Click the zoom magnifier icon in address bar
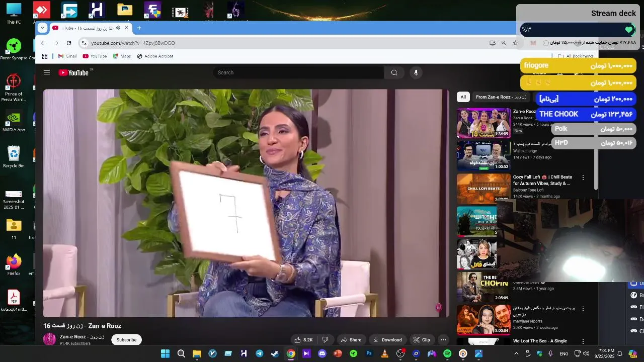 (504, 43)
